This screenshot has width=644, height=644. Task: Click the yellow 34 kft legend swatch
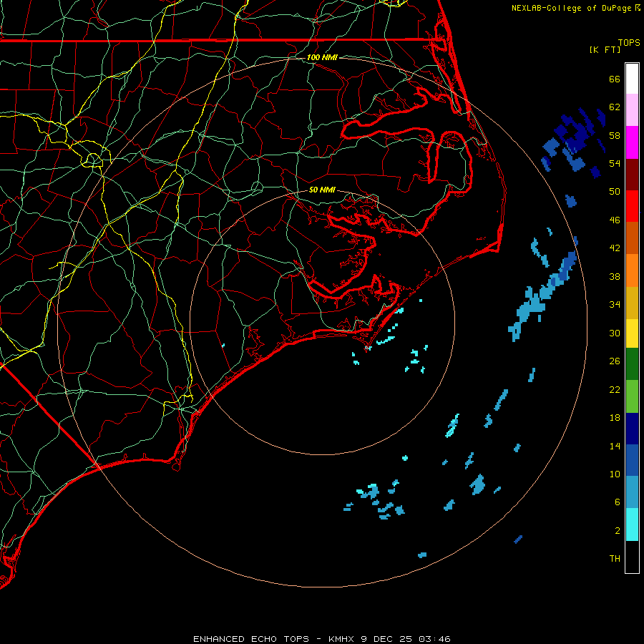tap(632, 333)
